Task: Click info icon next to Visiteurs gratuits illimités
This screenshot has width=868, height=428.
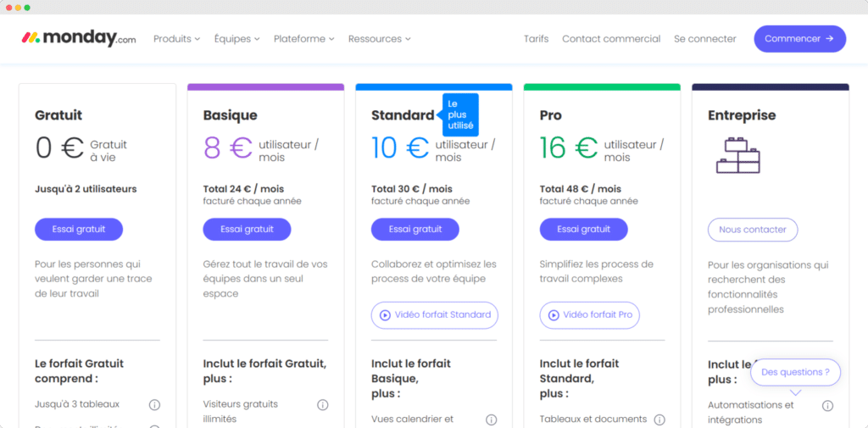Action: [x=322, y=405]
